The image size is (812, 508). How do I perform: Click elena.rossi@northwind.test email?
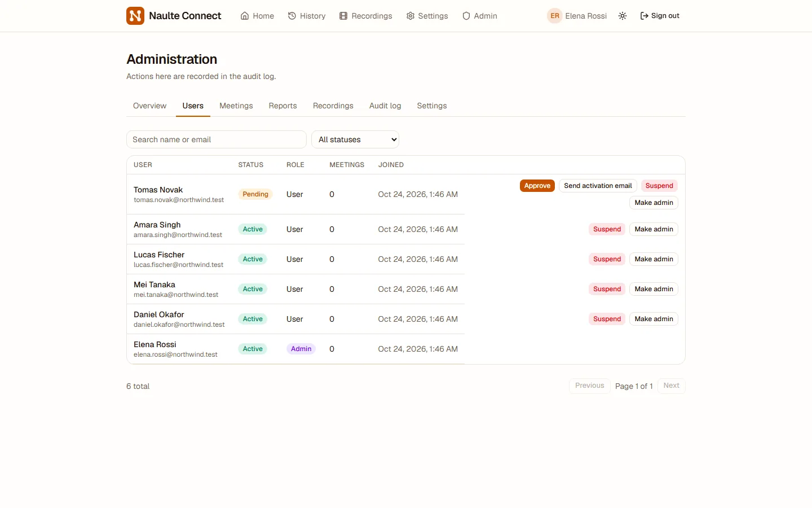click(x=175, y=354)
